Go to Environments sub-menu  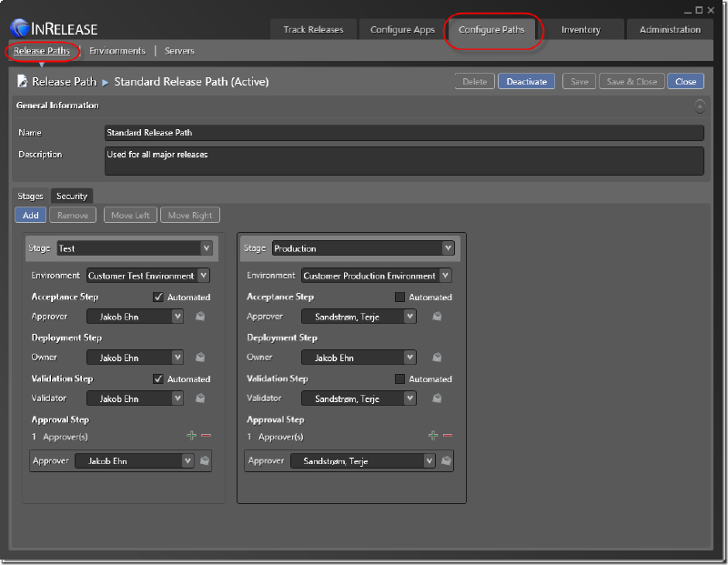tap(117, 51)
